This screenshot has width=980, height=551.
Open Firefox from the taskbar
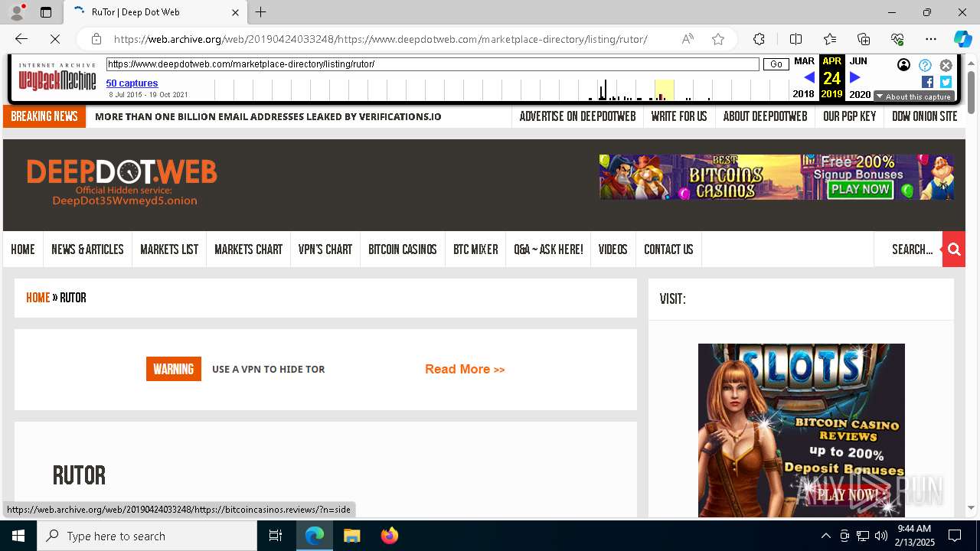tap(389, 536)
